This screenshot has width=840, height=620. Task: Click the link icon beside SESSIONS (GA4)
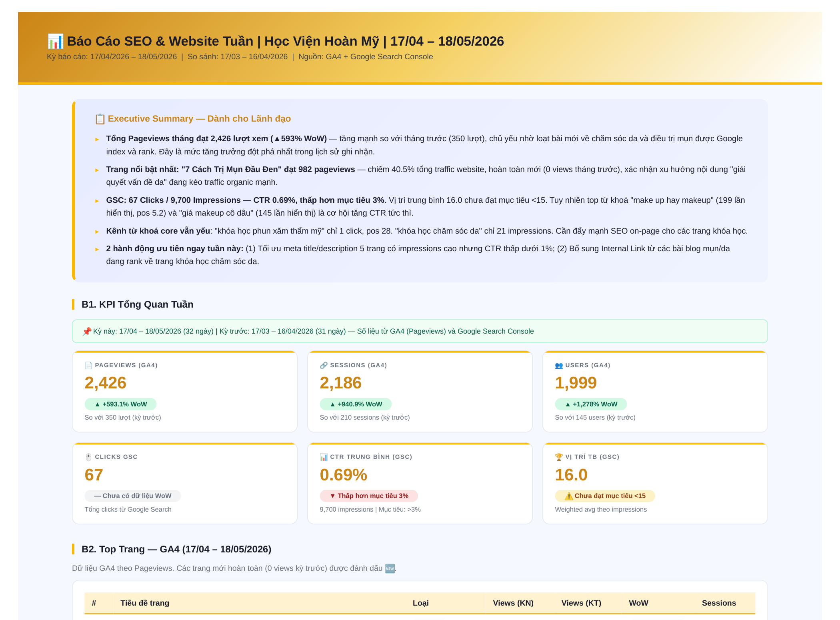(x=324, y=365)
